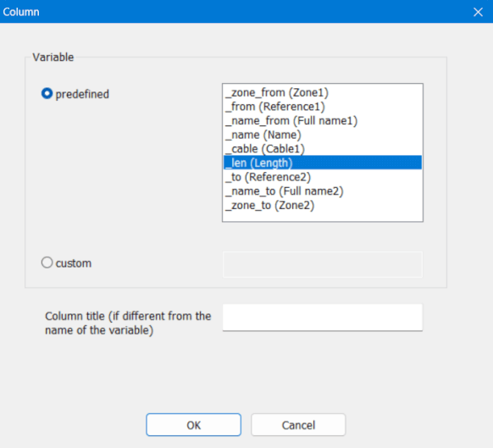Viewport: 493px width, 448px height.
Task: Click the custom variable text field
Action: pyautogui.click(x=323, y=264)
